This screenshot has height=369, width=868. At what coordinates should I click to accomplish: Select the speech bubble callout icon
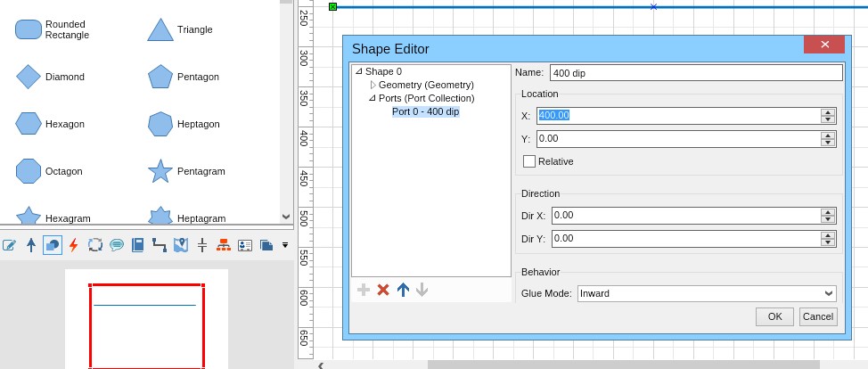point(117,244)
